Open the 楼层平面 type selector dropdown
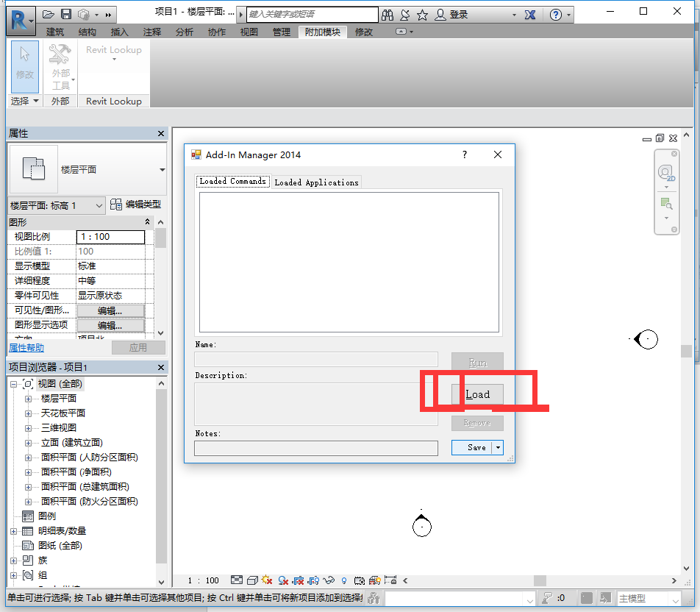700x612 pixels. click(162, 170)
